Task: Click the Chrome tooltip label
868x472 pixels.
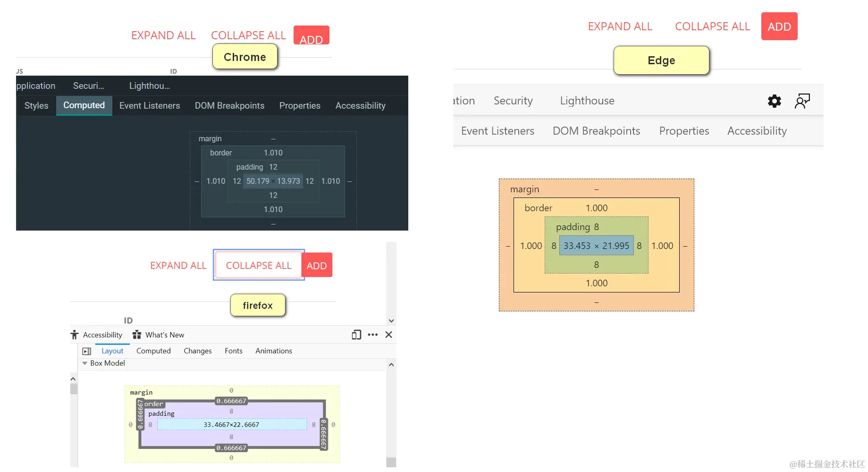Action: 244,57
